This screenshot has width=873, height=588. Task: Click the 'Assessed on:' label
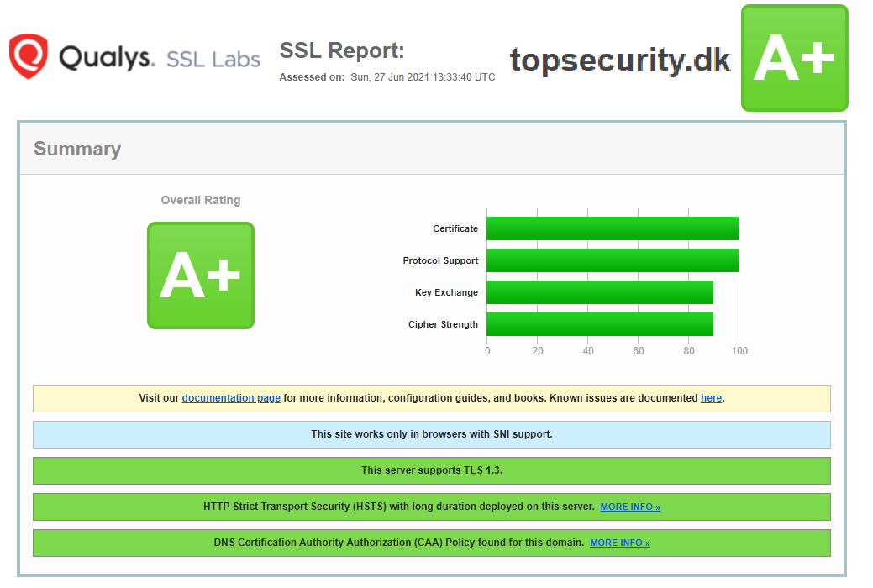[x=312, y=77]
